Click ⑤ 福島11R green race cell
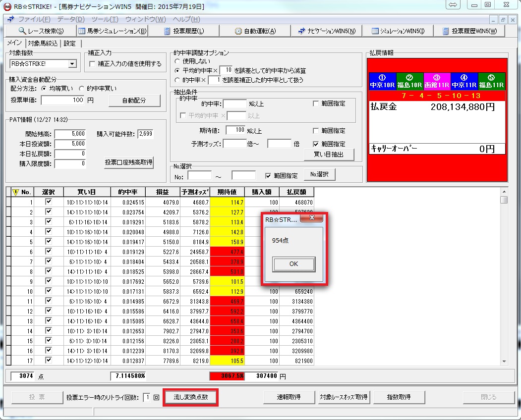Viewport: 521px width, 420px height. [x=491, y=81]
